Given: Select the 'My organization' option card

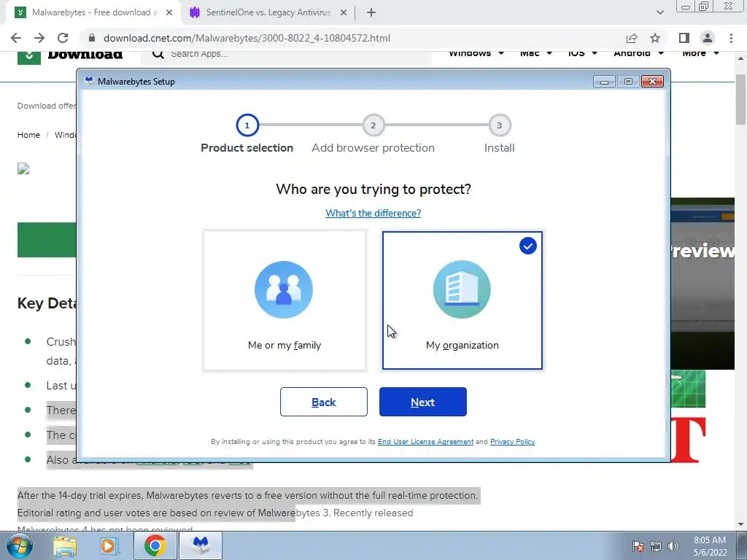Looking at the screenshot, I should coord(462,300).
